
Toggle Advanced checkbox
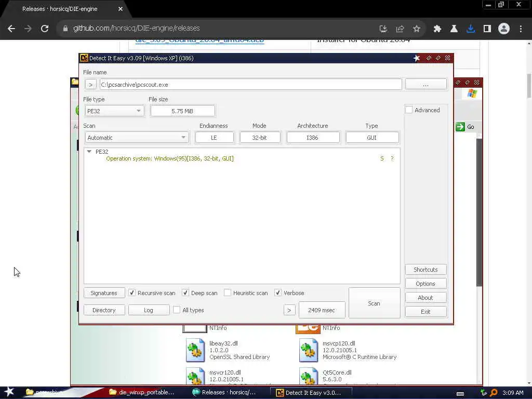click(409, 110)
